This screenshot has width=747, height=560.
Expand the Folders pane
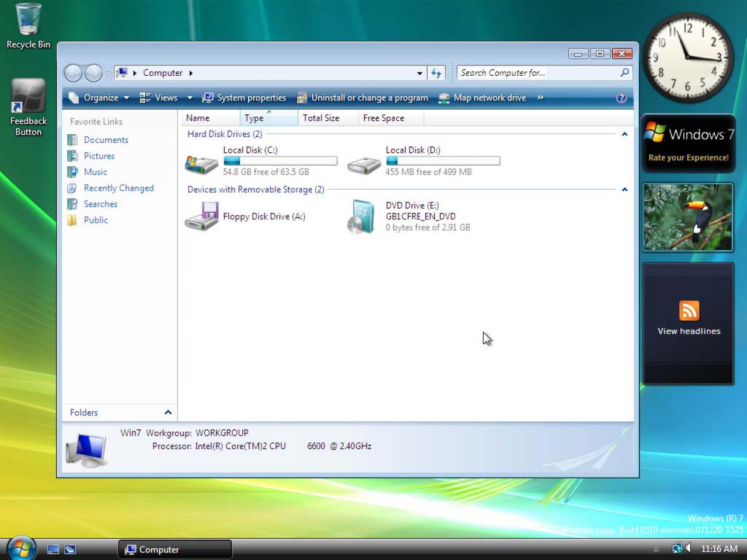[x=168, y=412]
